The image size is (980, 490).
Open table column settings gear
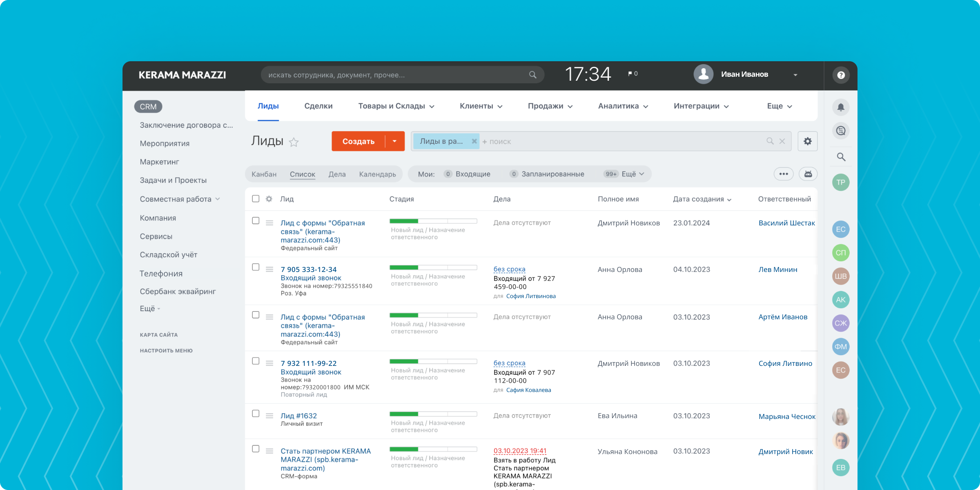pos(269,199)
